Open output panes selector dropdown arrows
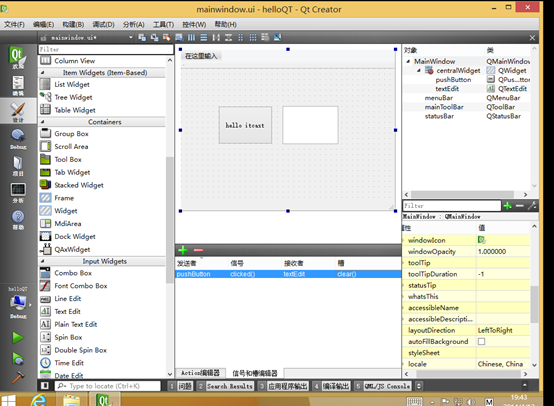This screenshot has width=554, height=406. pos(419,386)
